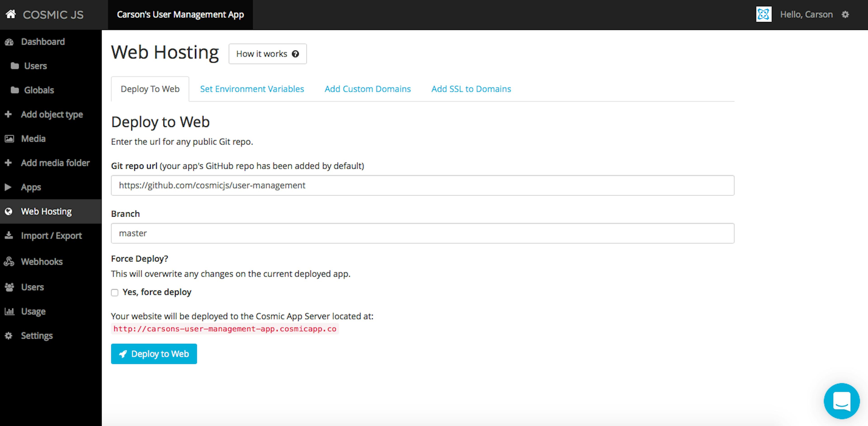Open the Dashboard sidebar item

coord(51,42)
